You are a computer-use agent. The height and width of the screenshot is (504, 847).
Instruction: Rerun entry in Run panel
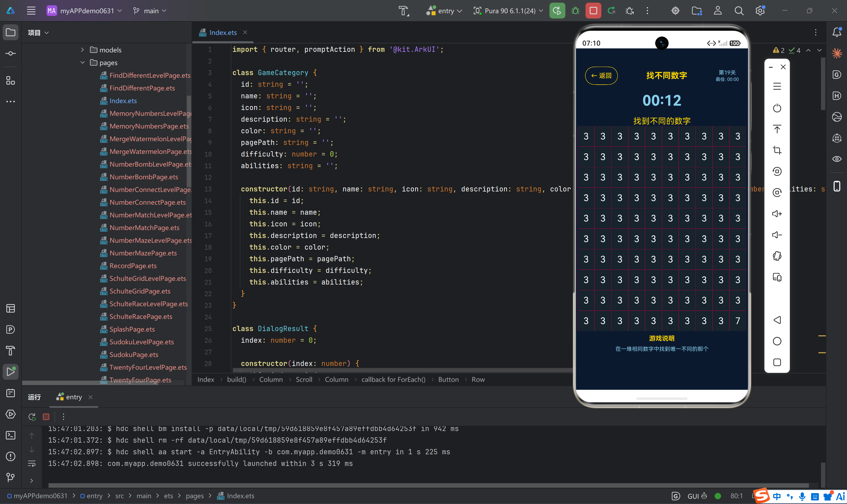pos(32,417)
